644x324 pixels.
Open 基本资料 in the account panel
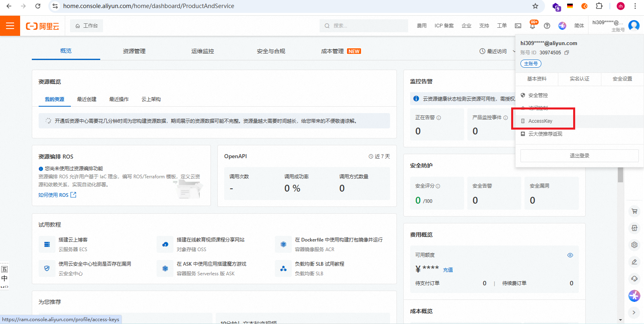(x=537, y=79)
